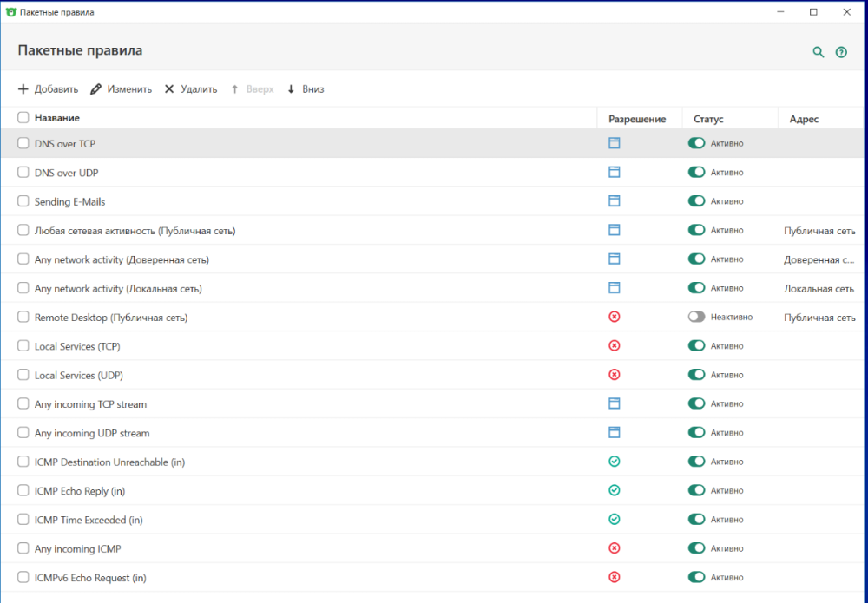Viewport: 868px width, 603px height.
Task: Click the block icon for Any incoming ICMP
Action: click(x=615, y=548)
